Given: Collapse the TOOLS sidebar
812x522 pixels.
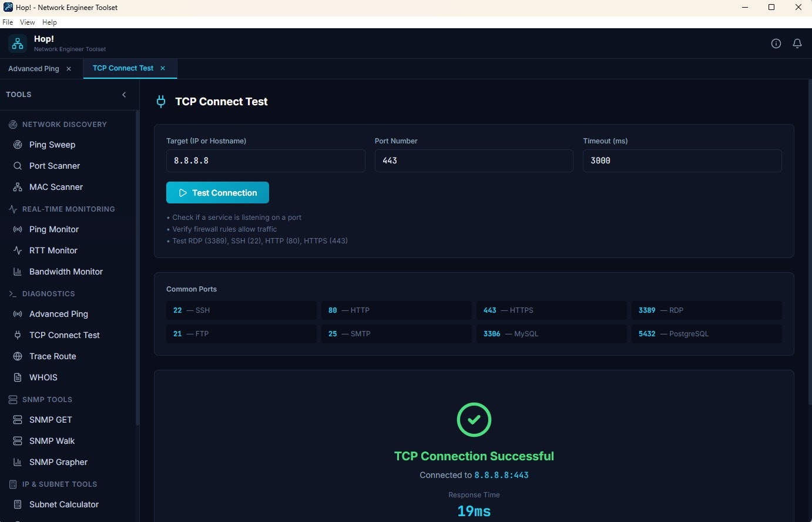Looking at the screenshot, I should point(124,94).
